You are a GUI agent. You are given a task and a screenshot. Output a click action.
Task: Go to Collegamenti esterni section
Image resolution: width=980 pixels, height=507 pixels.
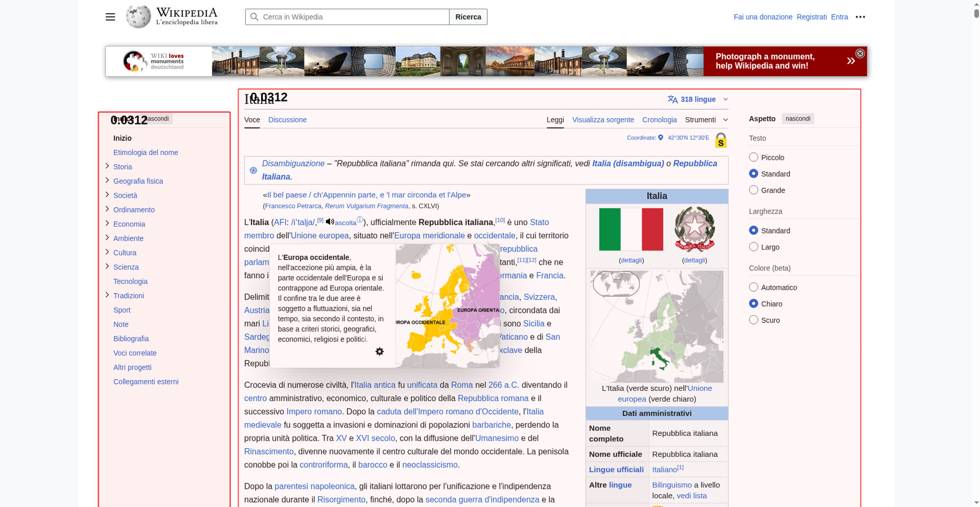pos(146,381)
